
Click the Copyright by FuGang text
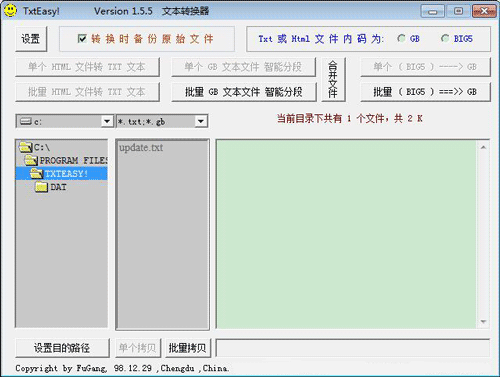122,368
